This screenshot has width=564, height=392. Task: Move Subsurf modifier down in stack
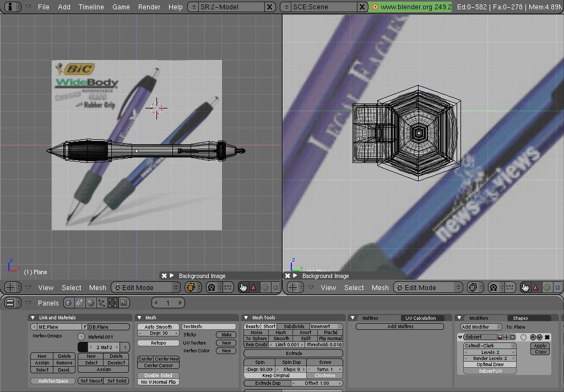tap(539, 337)
